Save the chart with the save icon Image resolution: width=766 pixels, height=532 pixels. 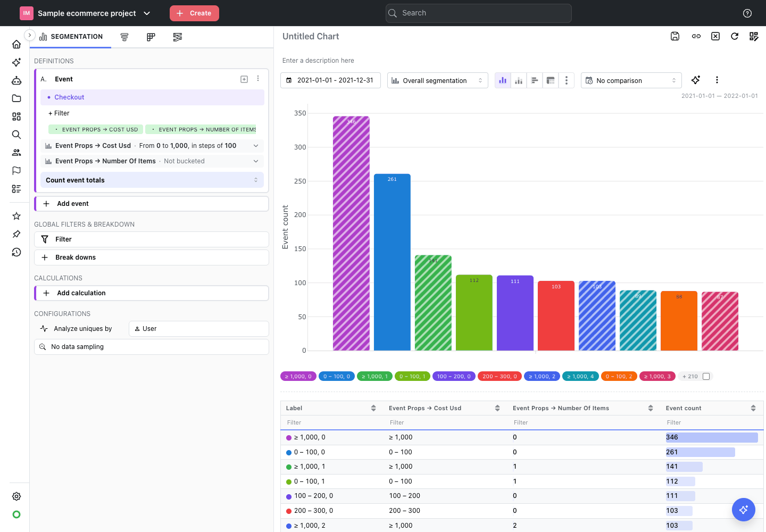(675, 36)
